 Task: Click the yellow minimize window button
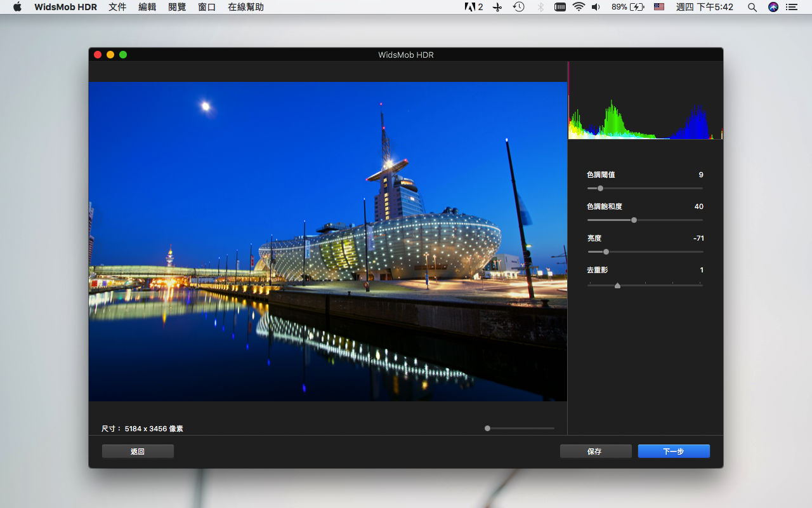pos(110,55)
